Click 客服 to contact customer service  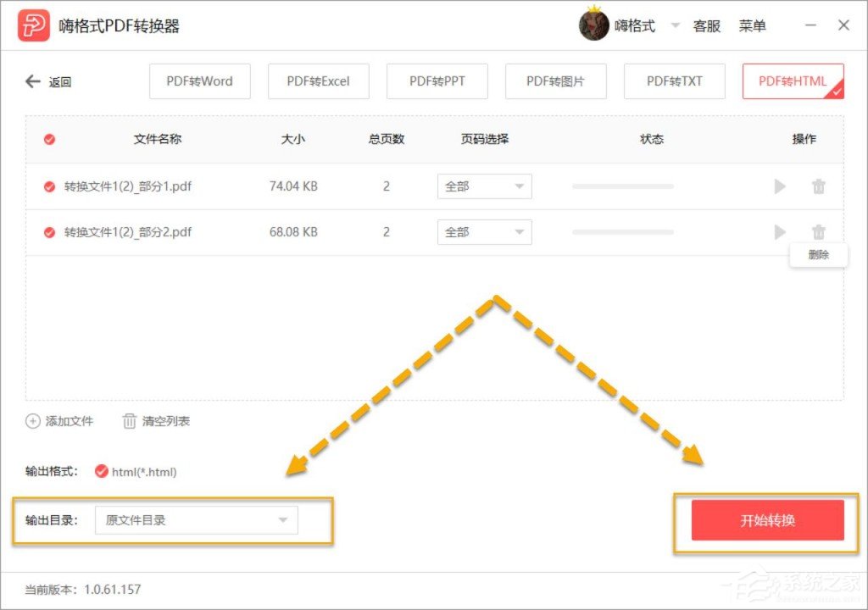(707, 25)
